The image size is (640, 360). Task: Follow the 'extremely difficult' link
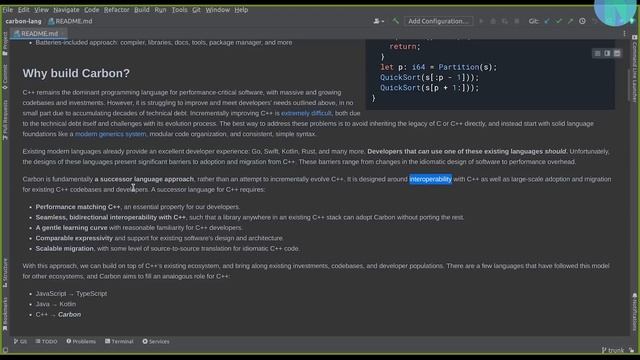[x=306, y=113]
